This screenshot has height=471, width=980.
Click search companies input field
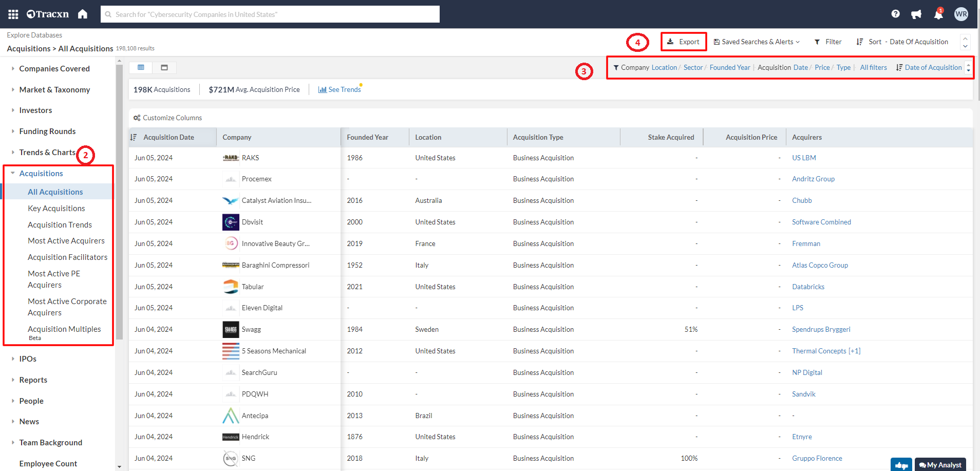pos(270,14)
